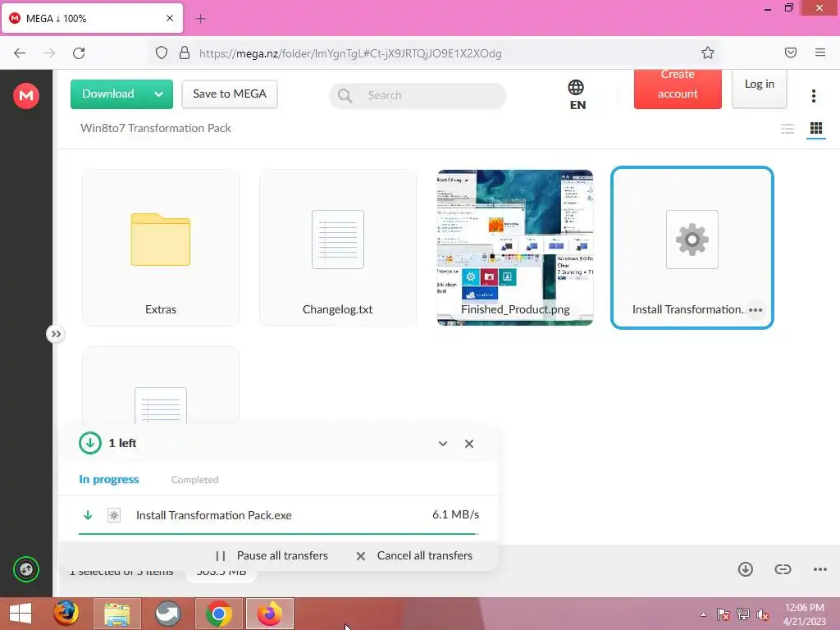Click the Log in button
Viewport: 840px width, 630px height.
[x=759, y=89]
